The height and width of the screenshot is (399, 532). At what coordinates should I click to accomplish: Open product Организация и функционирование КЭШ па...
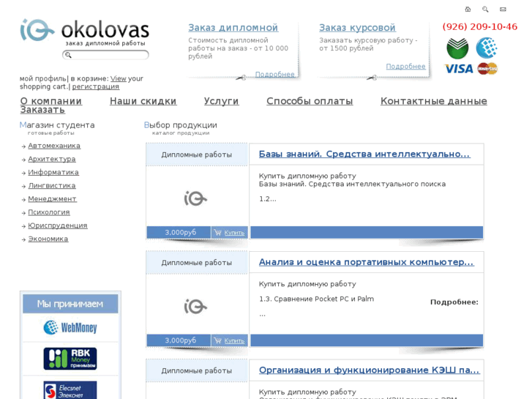pyautogui.click(x=369, y=370)
